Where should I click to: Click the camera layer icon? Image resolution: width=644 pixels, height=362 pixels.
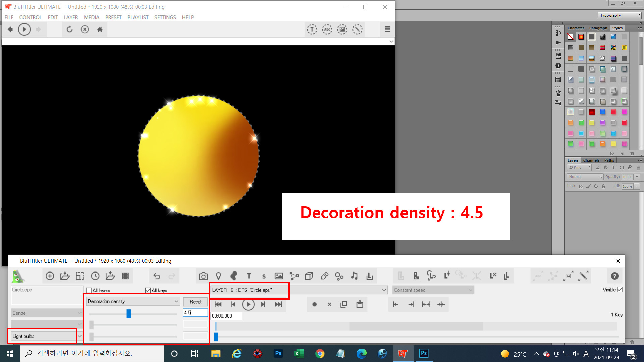203,276
